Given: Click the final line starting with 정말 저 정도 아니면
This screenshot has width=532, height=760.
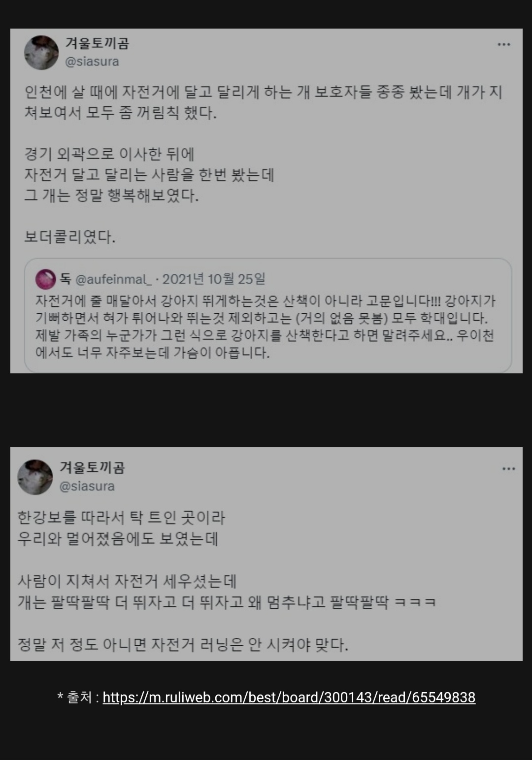Looking at the screenshot, I should pyautogui.click(x=183, y=644).
